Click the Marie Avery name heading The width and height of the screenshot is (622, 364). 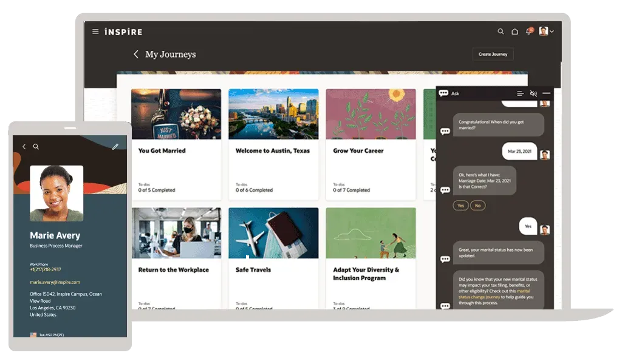[x=55, y=235]
